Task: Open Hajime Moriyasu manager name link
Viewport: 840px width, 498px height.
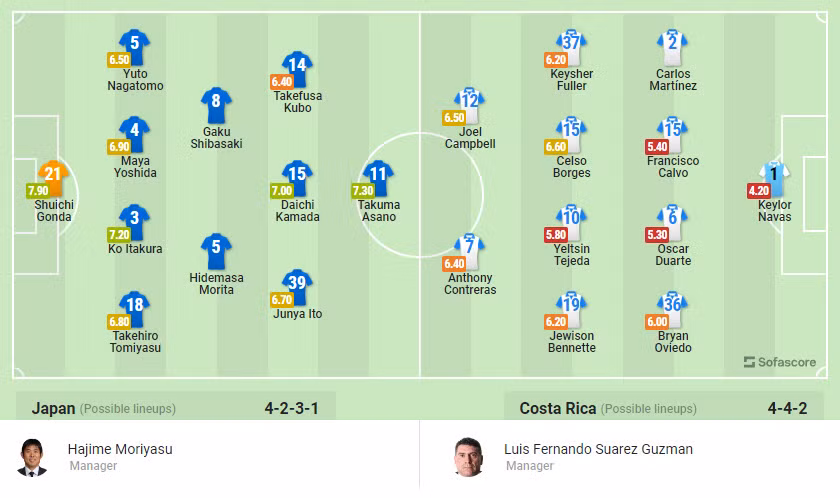Action: tap(120, 449)
